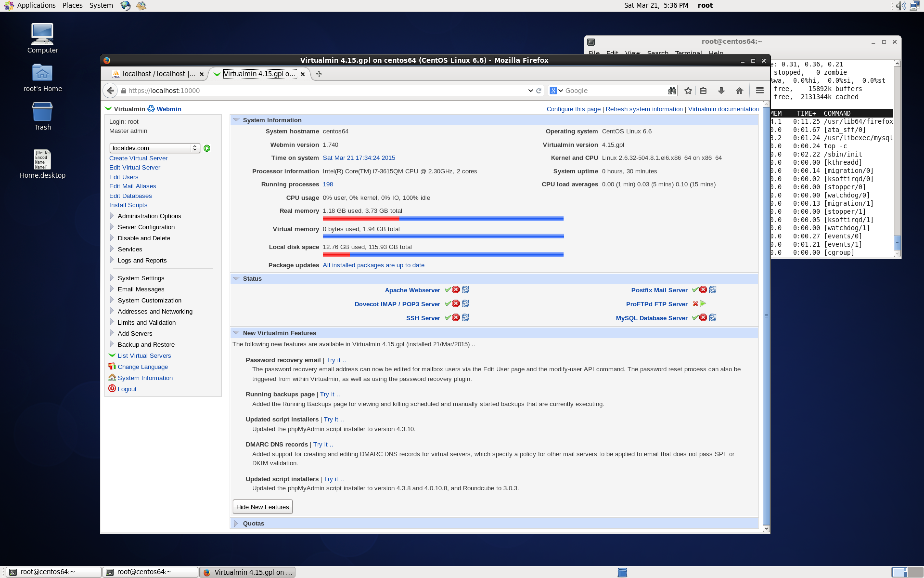This screenshot has height=578, width=924.
Task: Launch web browser from top panel icon
Action: pyautogui.click(x=125, y=5)
